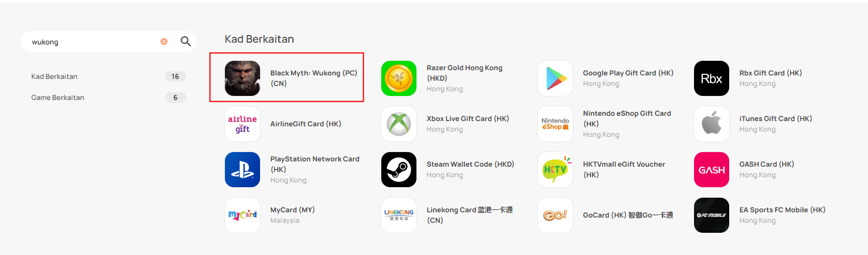Open the Xbox Live Gift Card icon
The image size is (868, 255).
399,124
